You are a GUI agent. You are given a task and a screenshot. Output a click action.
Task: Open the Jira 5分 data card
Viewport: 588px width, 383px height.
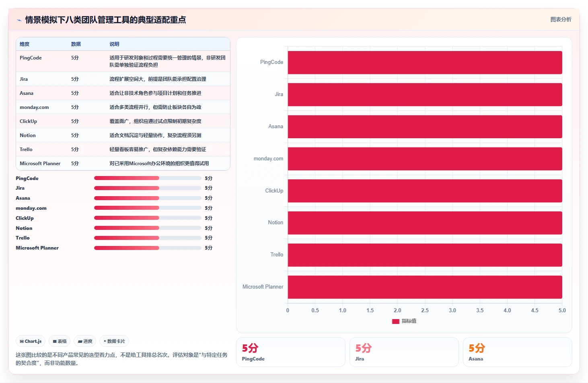[404, 352]
